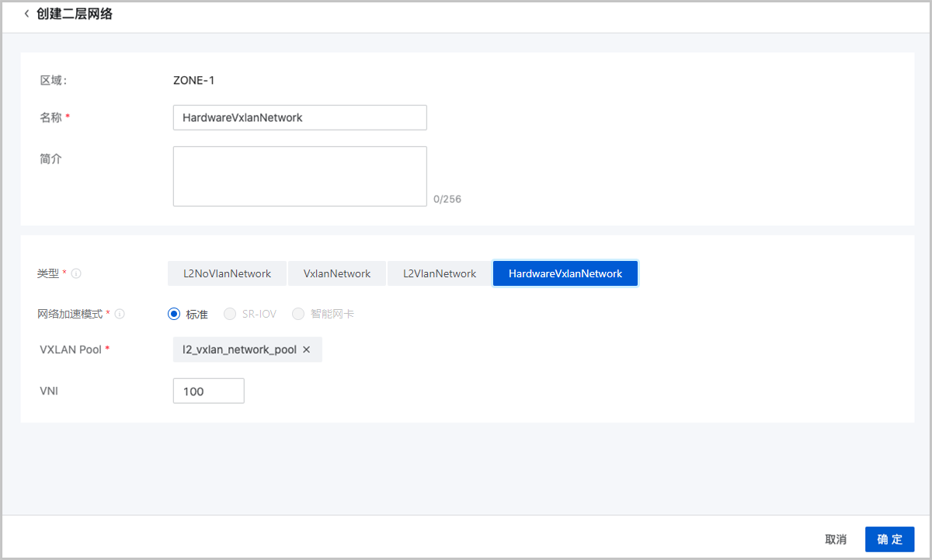Click the 0/256 character counter
Viewport: 932px width, 560px height.
(447, 199)
